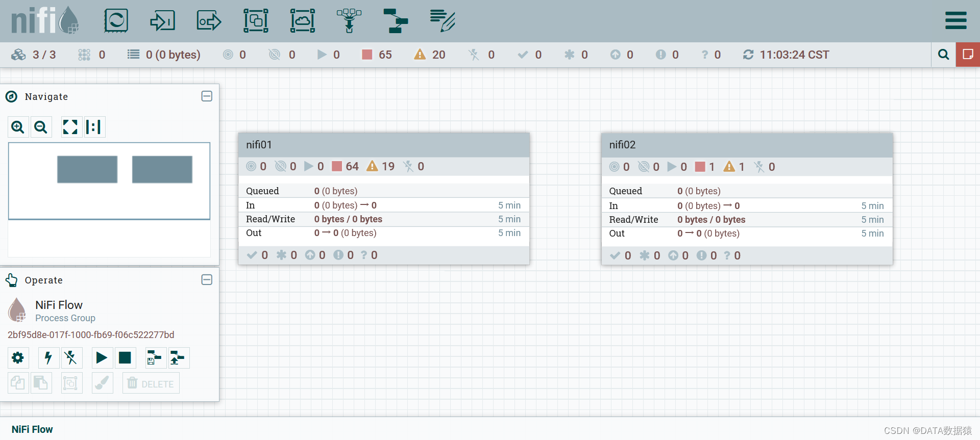Image resolution: width=980 pixels, height=440 pixels.
Task: Click the Create template icon
Action: point(156,358)
